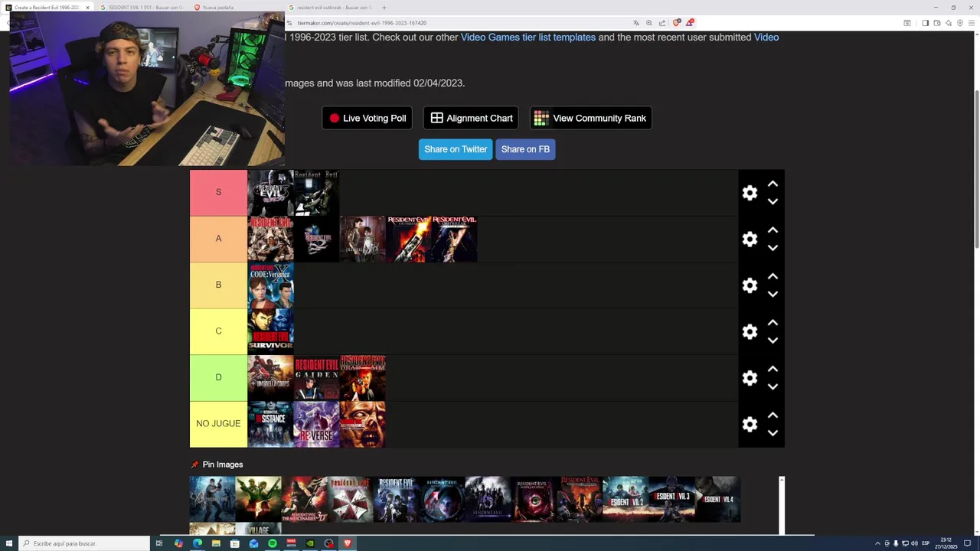Select Resident Evil 3 remake thumbnail

coord(671,499)
